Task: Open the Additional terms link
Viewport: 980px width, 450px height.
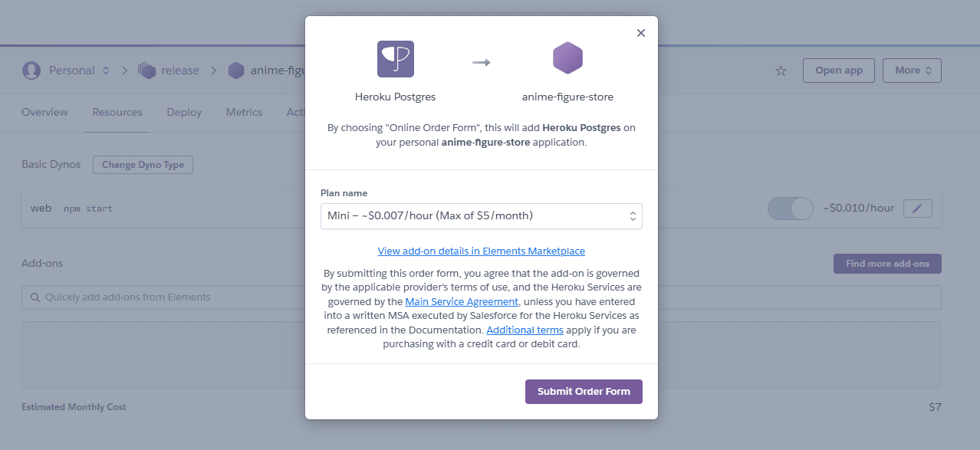Action: pyautogui.click(x=525, y=330)
